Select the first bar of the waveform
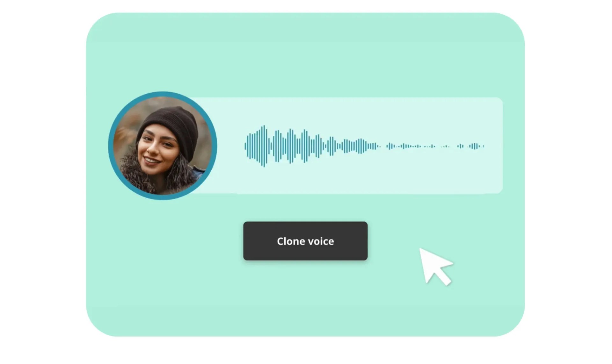 click(x=245, y=146)
